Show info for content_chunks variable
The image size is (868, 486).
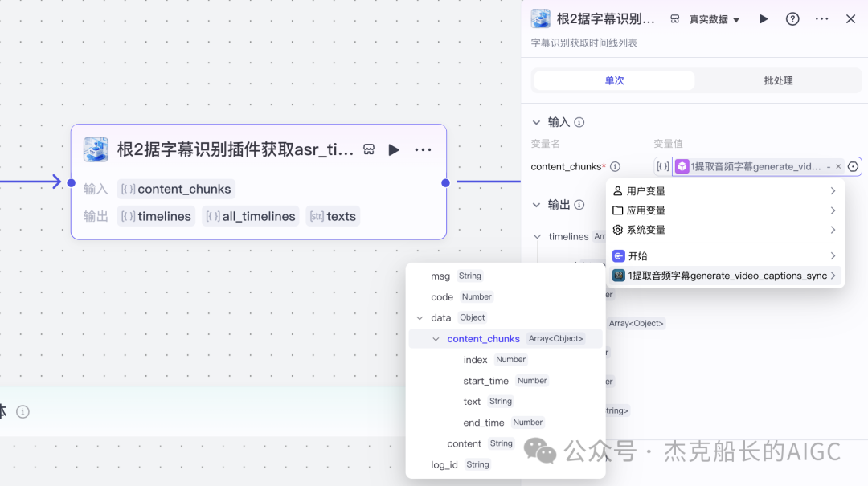pyautogui.click(x=615, y=166)
